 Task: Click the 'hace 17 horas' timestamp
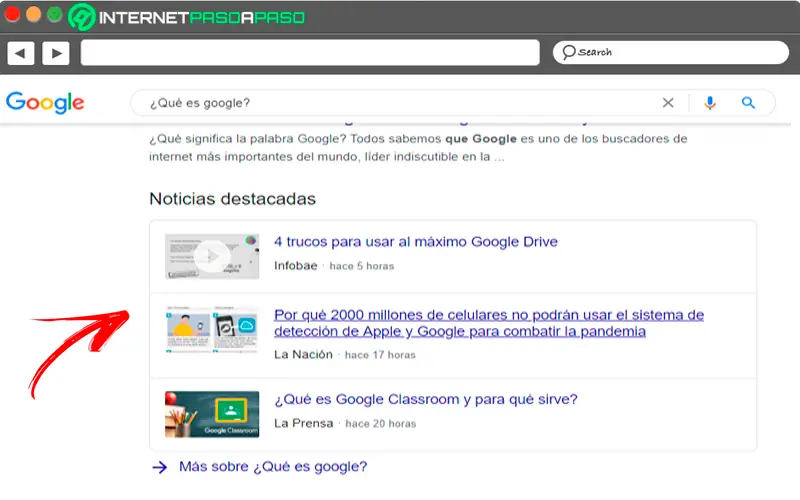pyautogui.click(x=380, y=355)
